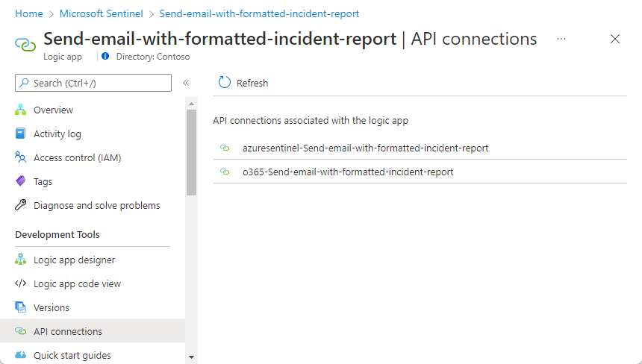
Task: Go to Microsoft Sentinel breadcrumb
Action: coord(101,14)
